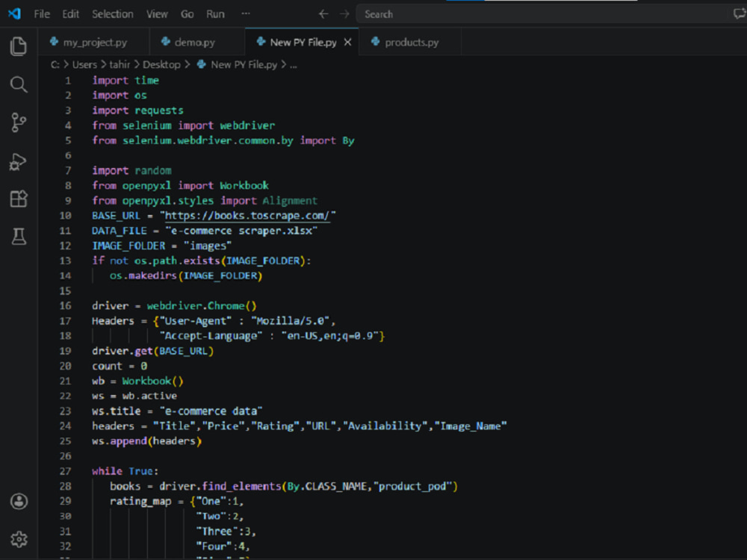747x560 pixels.
Task: Open the Accounts menu icon
Action: (19, 502)
